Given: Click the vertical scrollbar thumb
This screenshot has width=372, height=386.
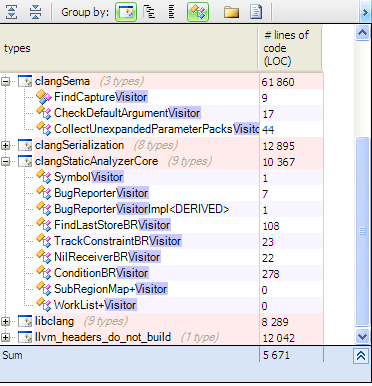Looking at the screenshot, I should 363,231.
